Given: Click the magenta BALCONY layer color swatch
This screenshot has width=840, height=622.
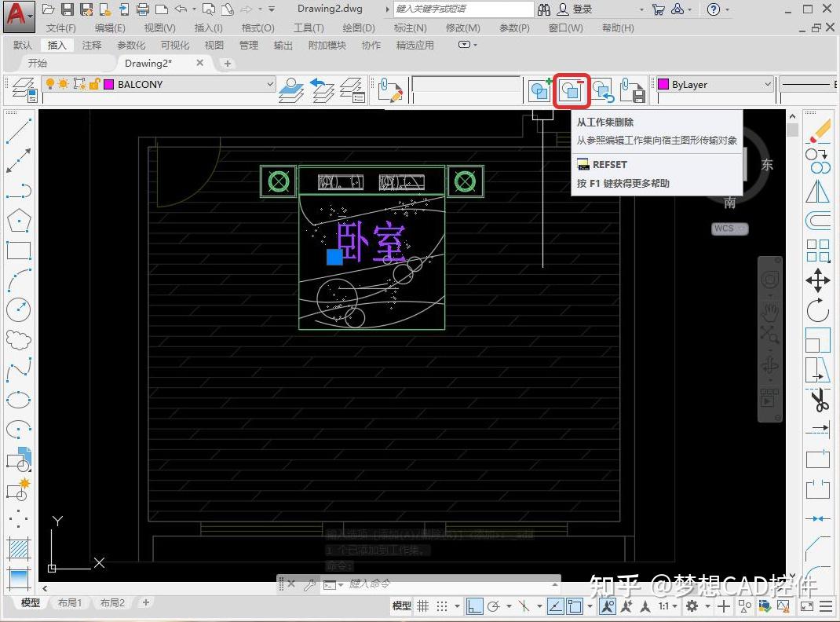Looking at the screenshot, I should pyautogui.click(x=109, y=84).
